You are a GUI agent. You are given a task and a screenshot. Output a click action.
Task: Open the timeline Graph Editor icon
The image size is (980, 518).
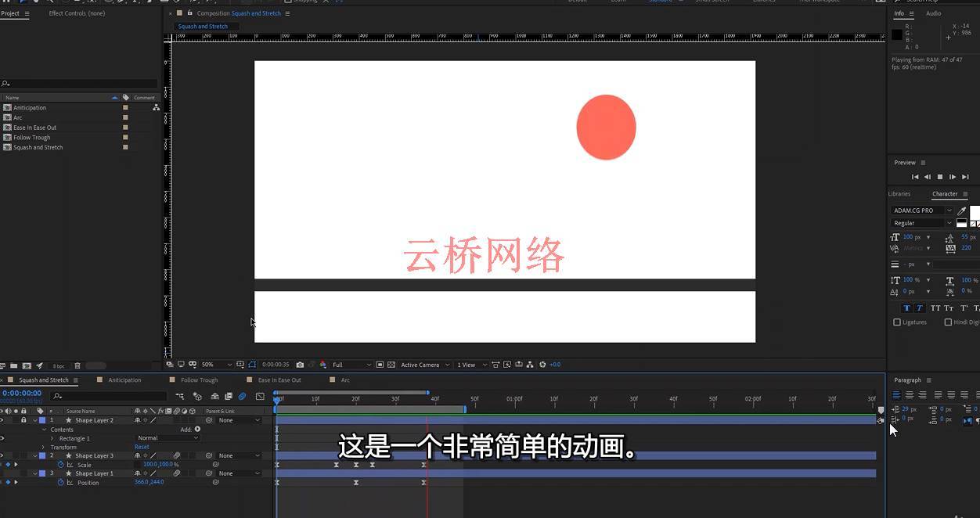pos(260,397)
